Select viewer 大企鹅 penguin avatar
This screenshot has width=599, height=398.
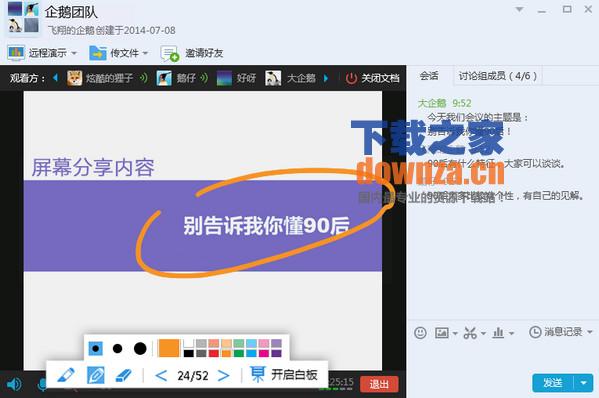pos(273,78)
